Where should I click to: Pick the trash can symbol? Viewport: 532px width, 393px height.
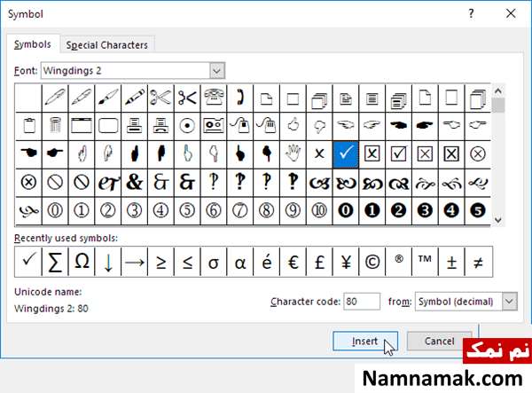click(x=55, y=126)
